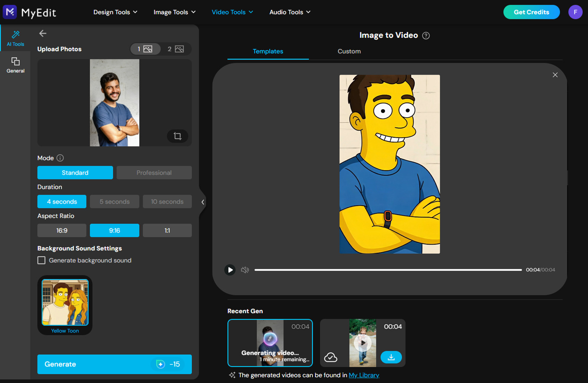Click the back arrow above Upload Photos
Screen dimensions: 588x383
tap(43, 33)
